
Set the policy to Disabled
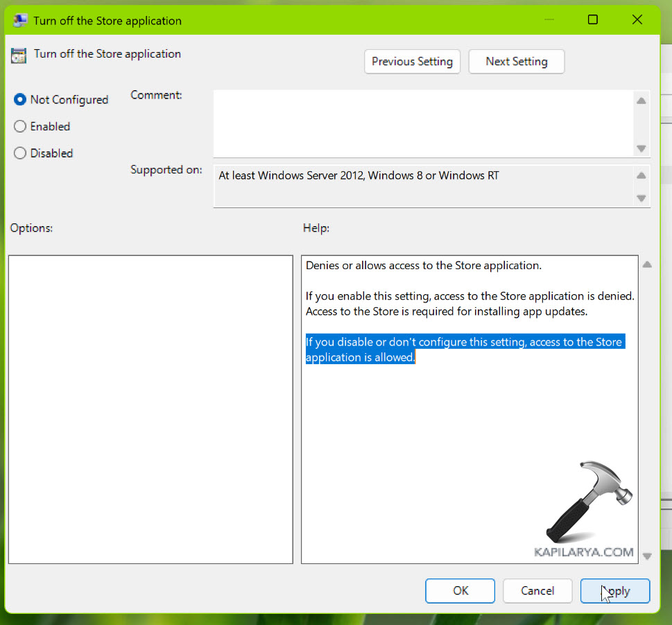[20, 153]
